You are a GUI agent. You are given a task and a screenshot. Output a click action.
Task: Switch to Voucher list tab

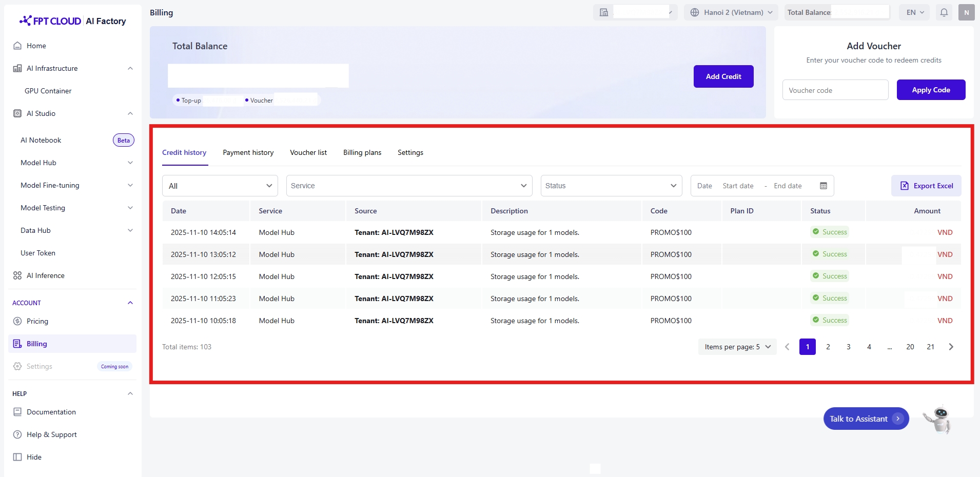(308, 152)
